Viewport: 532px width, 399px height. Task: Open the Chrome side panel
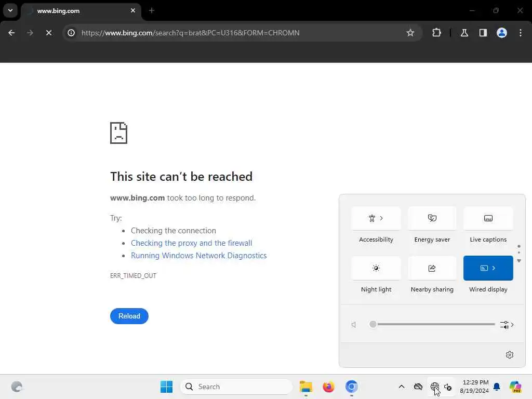pos(483,33)
